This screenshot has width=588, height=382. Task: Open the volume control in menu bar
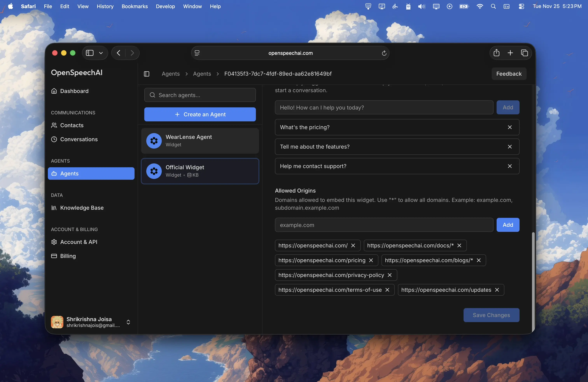(422, 6)
